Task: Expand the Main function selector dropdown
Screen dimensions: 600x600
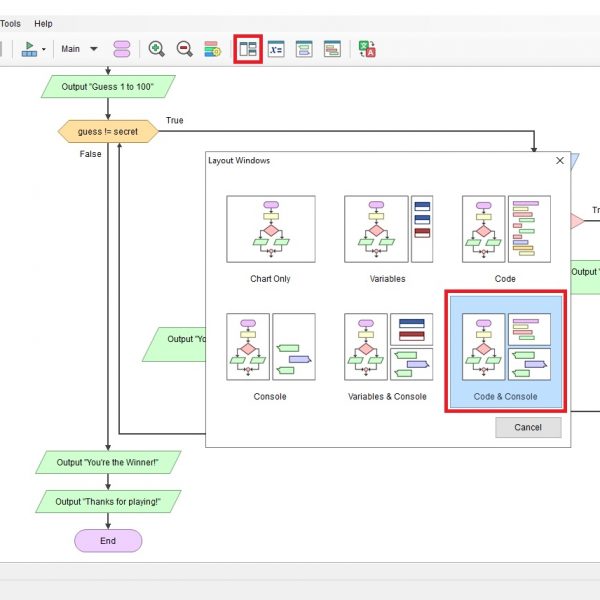Action: pos(93,49)
